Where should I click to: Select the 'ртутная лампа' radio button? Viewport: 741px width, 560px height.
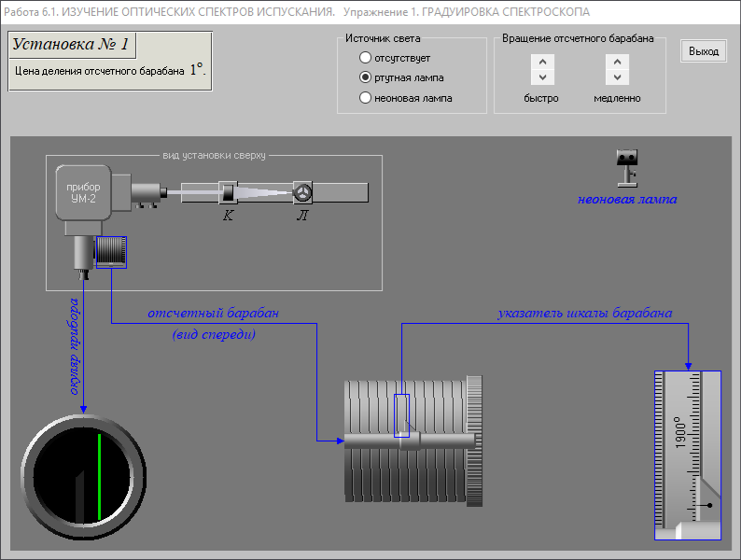tap(366, 77)
